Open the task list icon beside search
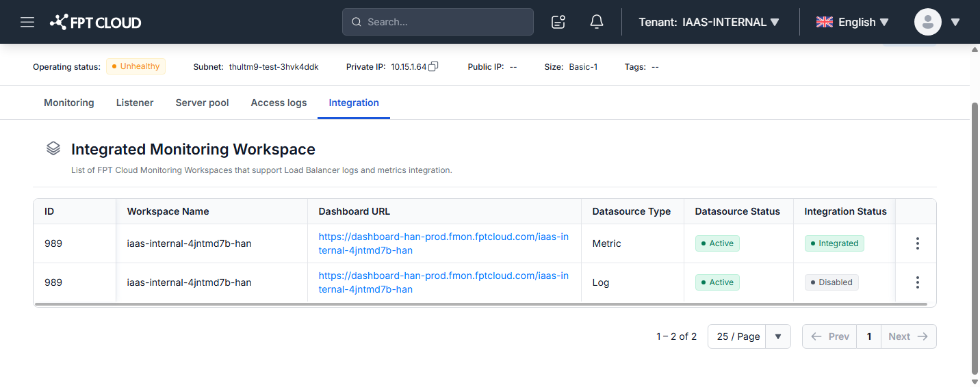The image size is (980, 387). coord(558,22)
